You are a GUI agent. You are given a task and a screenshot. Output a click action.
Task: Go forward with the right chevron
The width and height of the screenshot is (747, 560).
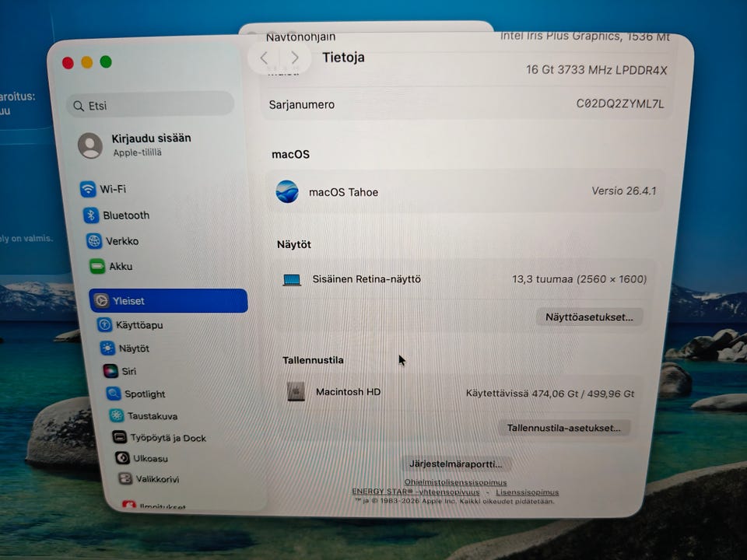tap(295, 58)
